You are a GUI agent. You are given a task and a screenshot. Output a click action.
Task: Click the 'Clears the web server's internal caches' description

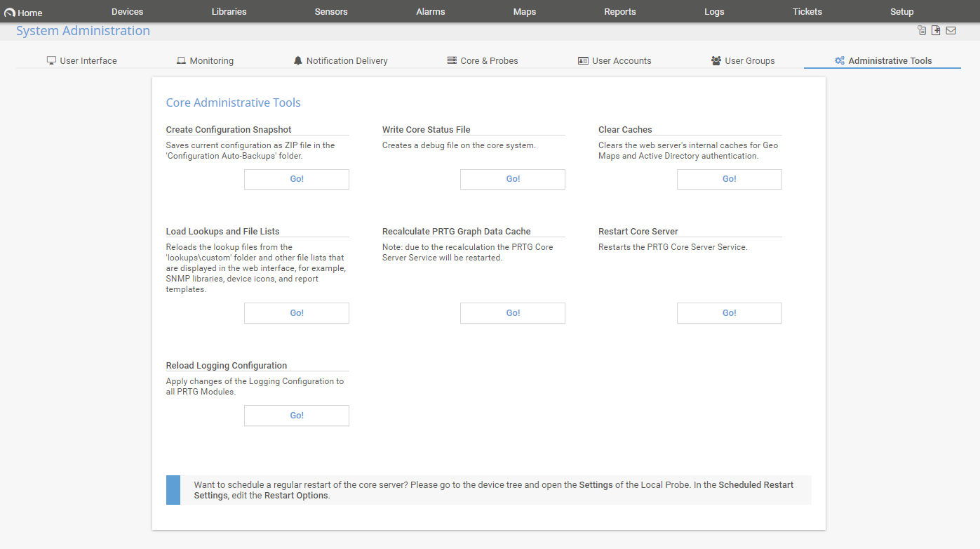tap(688, 150)
